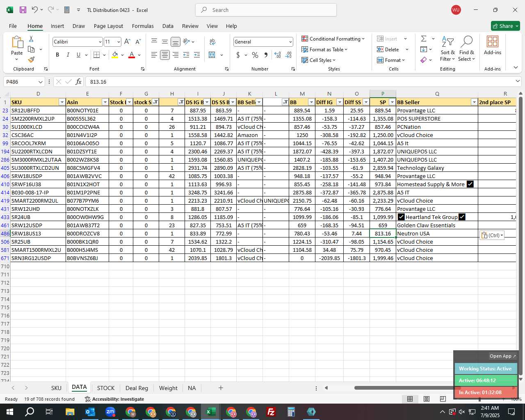
Task: Decrease decimal places
Action: pos(288,55)
